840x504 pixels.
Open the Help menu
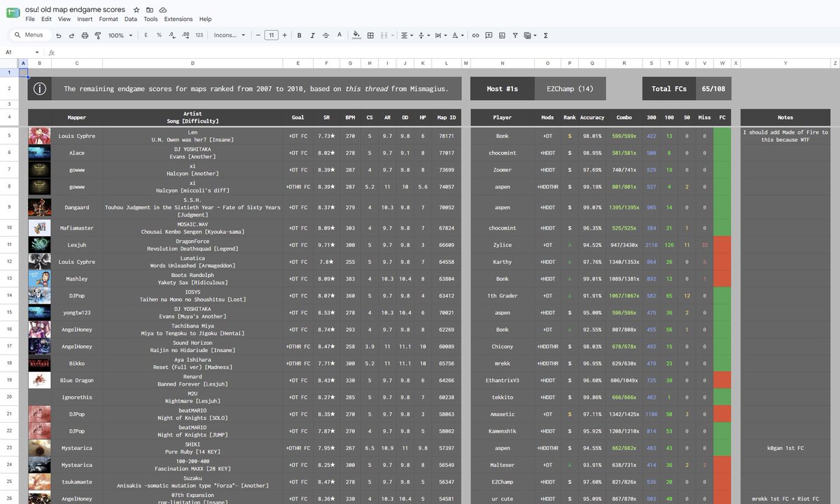click(205, 19)
